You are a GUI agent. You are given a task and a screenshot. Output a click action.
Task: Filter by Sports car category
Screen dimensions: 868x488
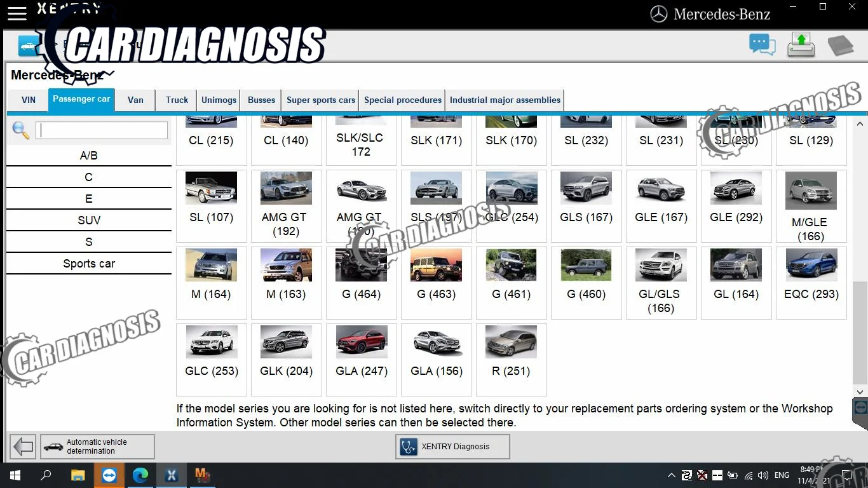coord(89,264)
